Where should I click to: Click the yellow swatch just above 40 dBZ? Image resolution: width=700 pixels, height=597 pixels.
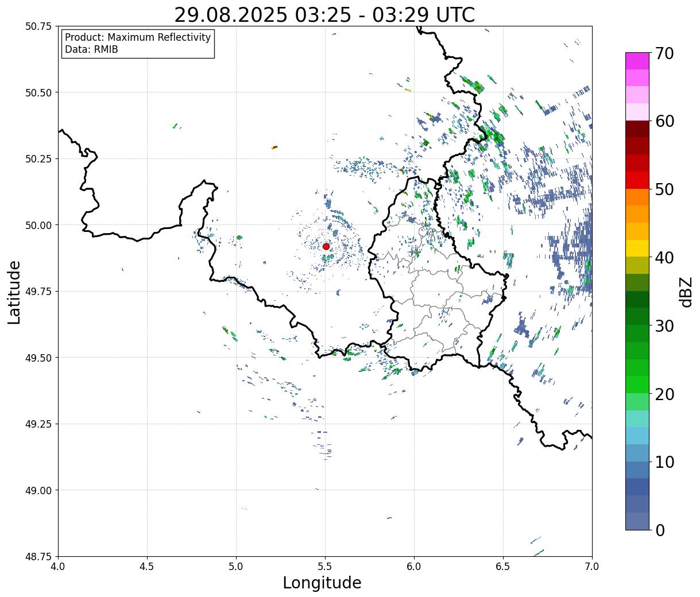(x=637, y=248)
